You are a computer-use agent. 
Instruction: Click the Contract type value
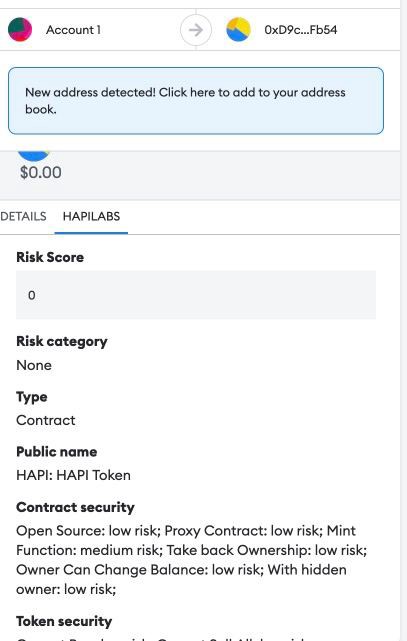point(46,420)
